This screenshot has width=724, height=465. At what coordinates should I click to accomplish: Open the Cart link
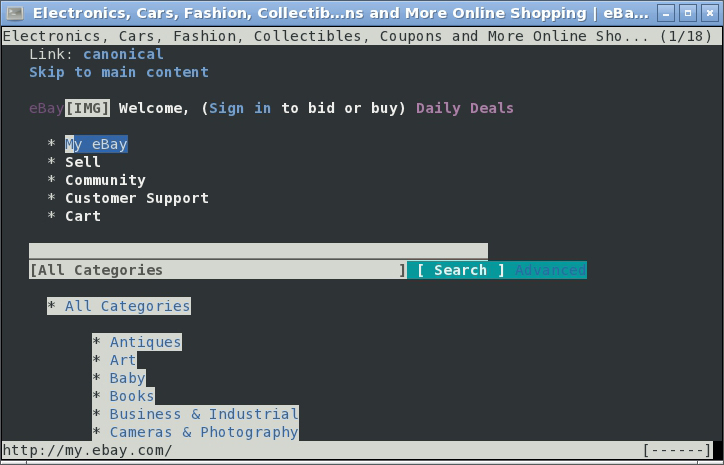coord(83,216)
